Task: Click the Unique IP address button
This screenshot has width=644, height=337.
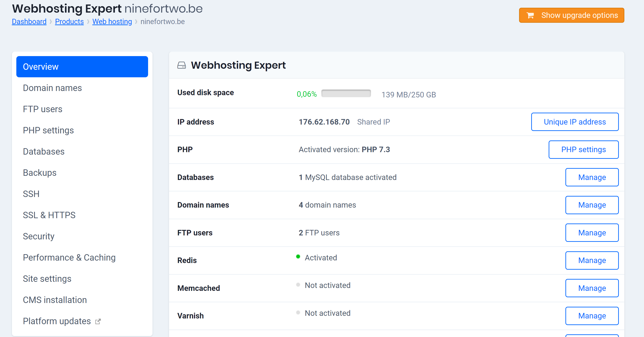Action: [575, 122]
